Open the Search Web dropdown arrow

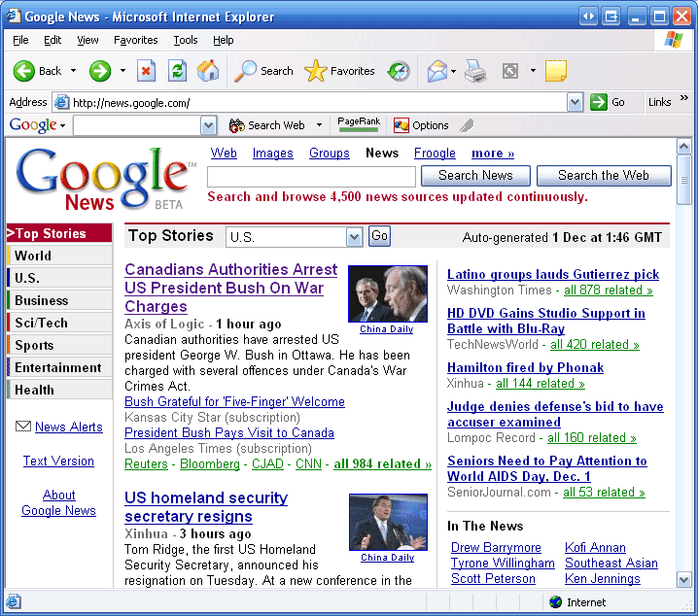319,125
